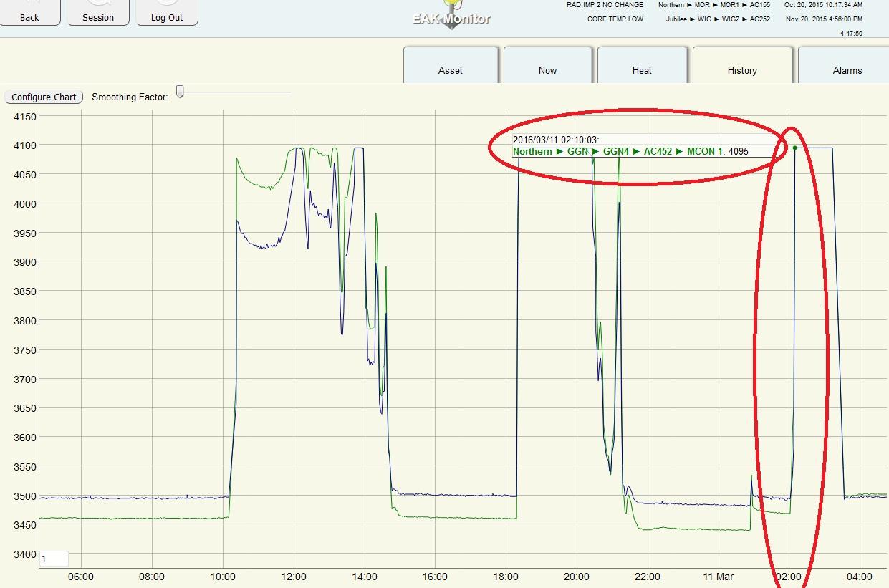Click the 3800 y-axis label
This screenshot has width=889, height=588.
coord(24,320)
